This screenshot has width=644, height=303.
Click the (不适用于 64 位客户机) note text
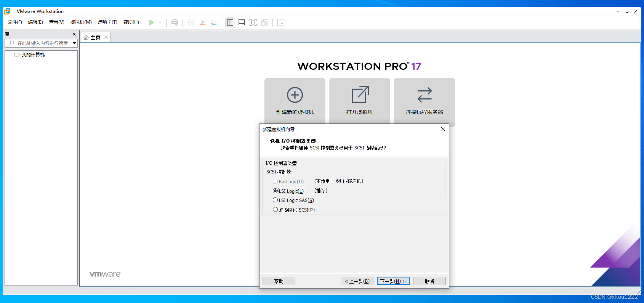click(x=339, y=181)
